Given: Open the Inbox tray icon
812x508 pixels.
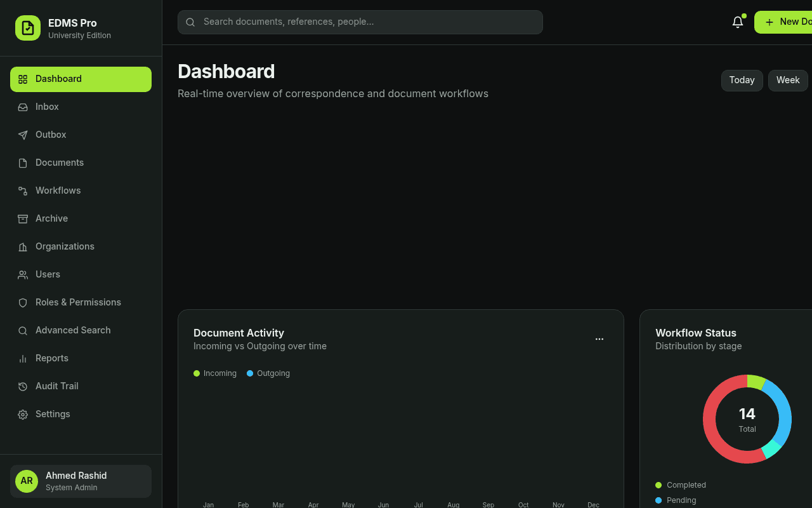Looking at the screenshot, I should [23, 107].
